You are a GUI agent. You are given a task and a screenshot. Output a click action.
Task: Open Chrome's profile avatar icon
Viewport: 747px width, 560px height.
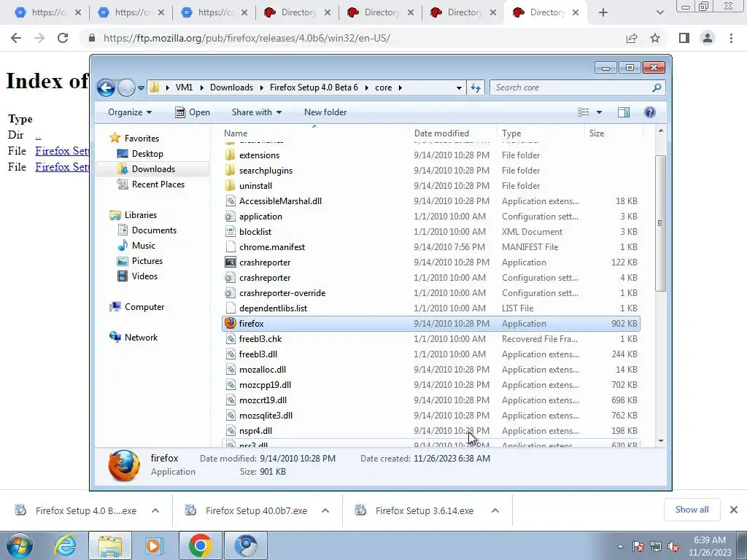(x=708, y=38)
